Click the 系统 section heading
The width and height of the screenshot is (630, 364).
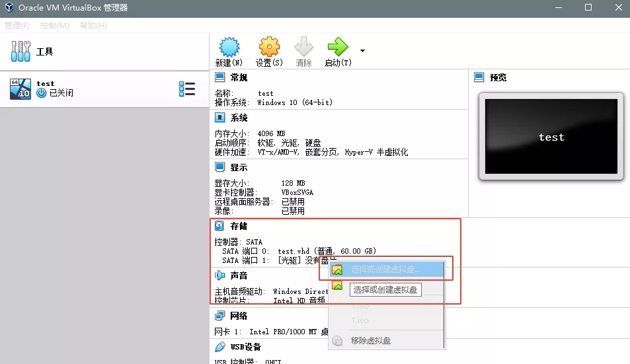tap(239, 118)
